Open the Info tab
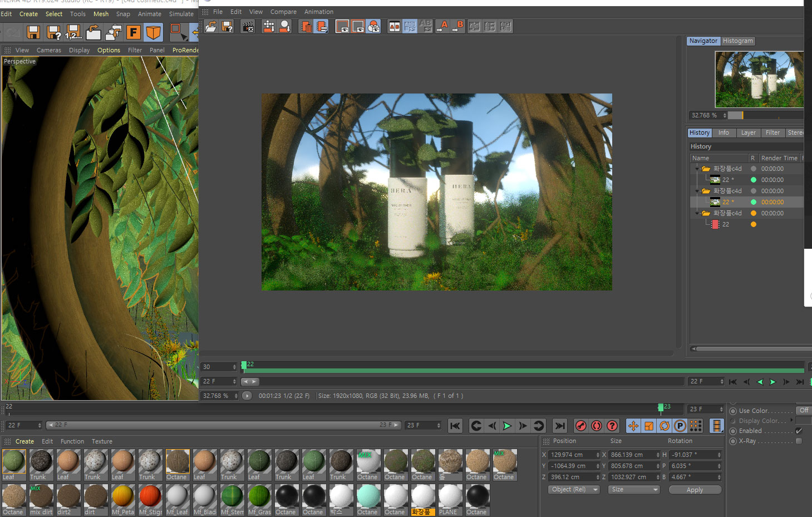This screenshot has width=812, height=517. pyautogui.click(x=724, y=133)
